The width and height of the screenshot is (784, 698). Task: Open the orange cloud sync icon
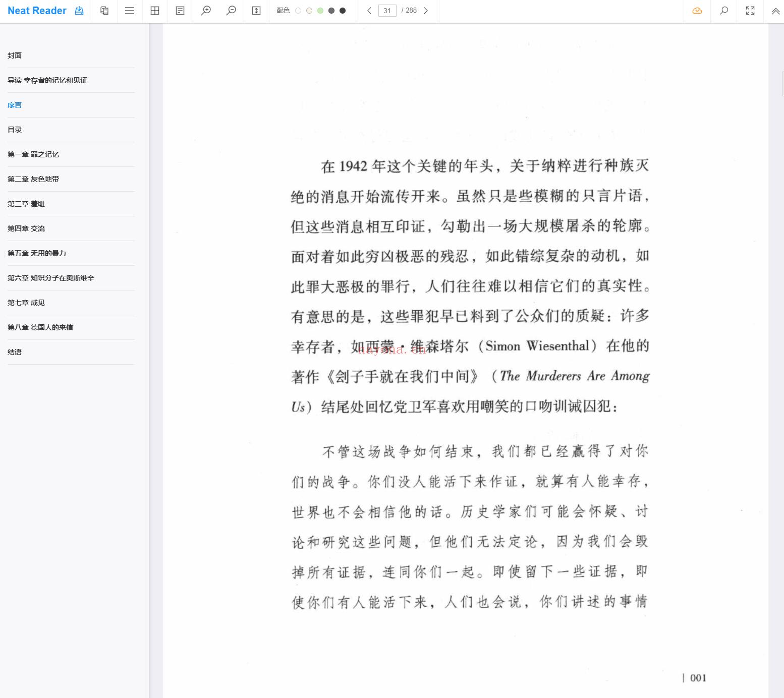tap(697, 11)
